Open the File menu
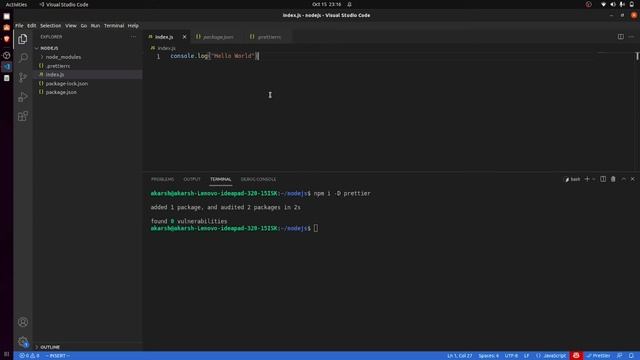This screenshot has height=360, width=640. point(19,25)
